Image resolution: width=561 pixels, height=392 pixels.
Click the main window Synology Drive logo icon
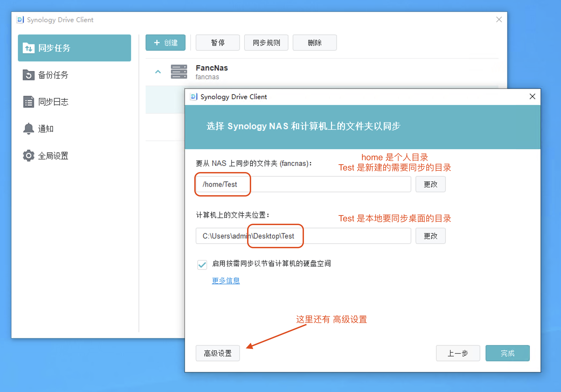tap(20, 20)
